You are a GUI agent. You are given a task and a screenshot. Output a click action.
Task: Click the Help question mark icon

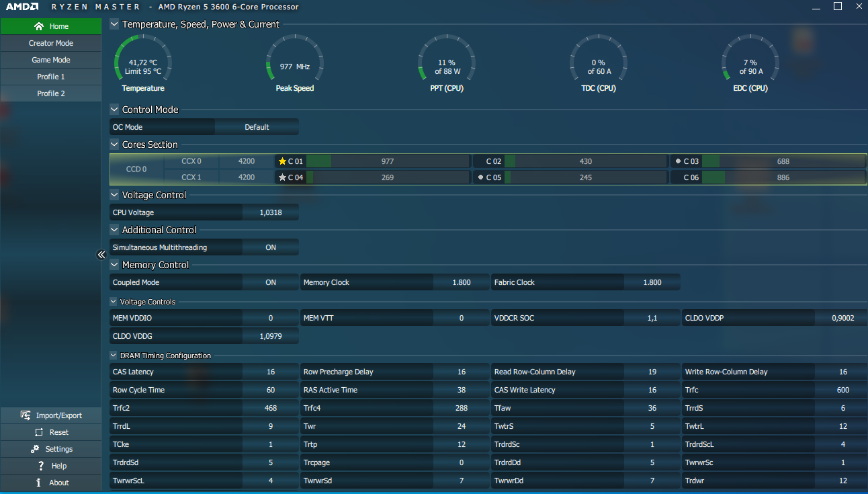pos(41,466)
